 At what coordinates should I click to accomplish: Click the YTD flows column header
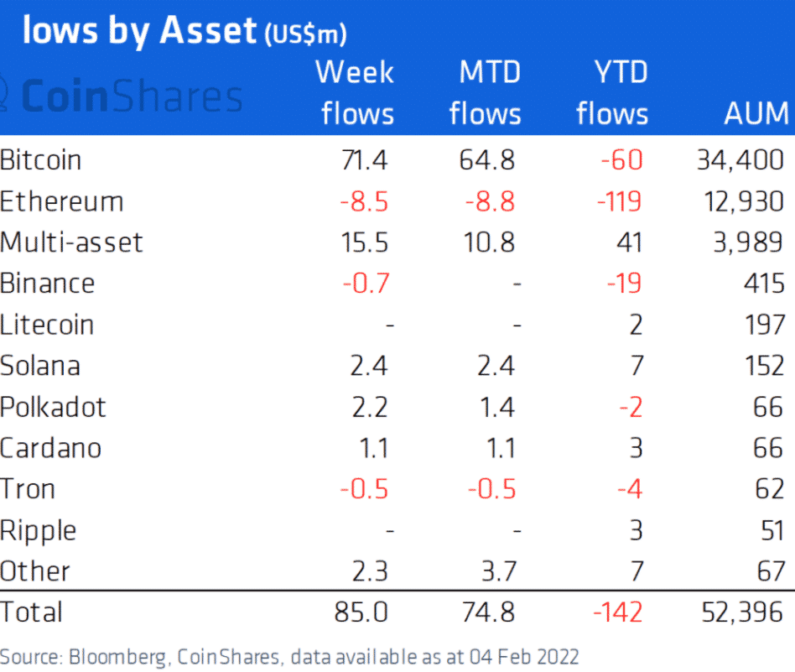tap(612, 92)
